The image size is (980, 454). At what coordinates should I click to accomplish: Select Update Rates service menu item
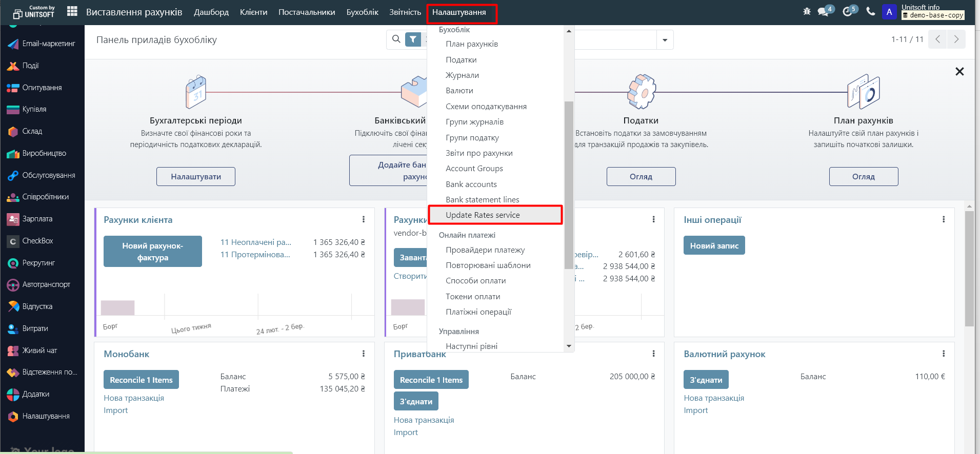click(x=483, y=215)
